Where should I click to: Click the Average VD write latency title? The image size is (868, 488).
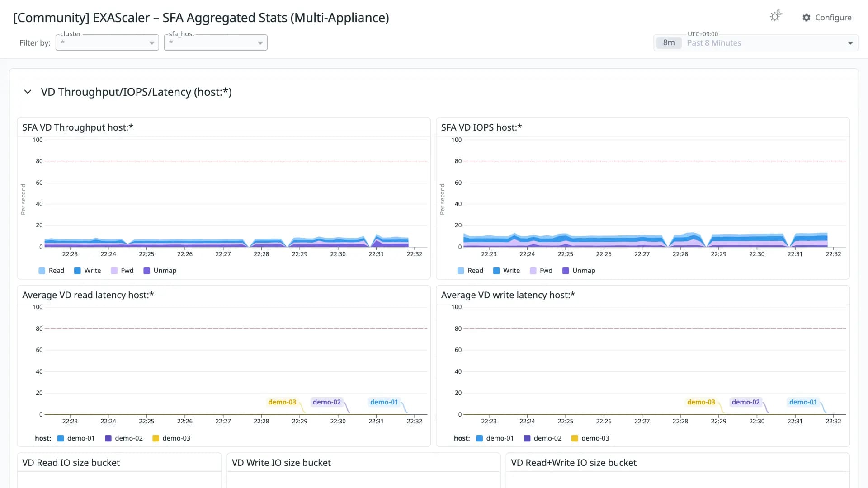(x=508, y=295)
